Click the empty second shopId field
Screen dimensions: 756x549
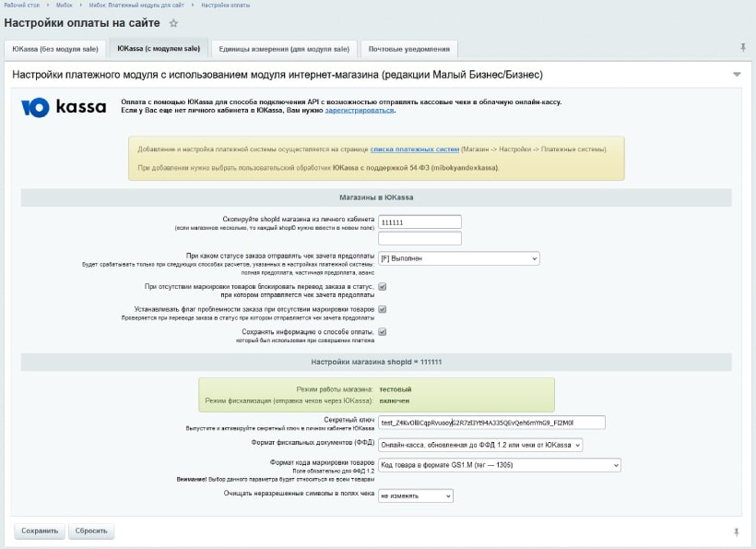point(419,238)
